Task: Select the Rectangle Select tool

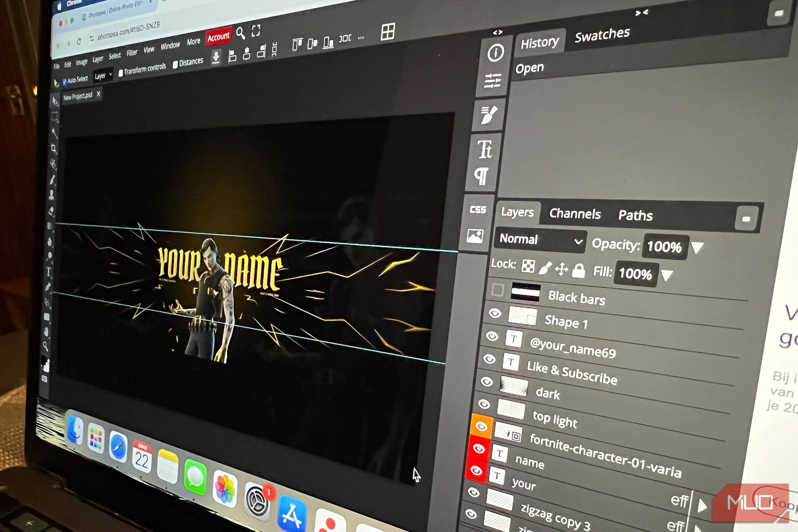Action: point(55,117)
